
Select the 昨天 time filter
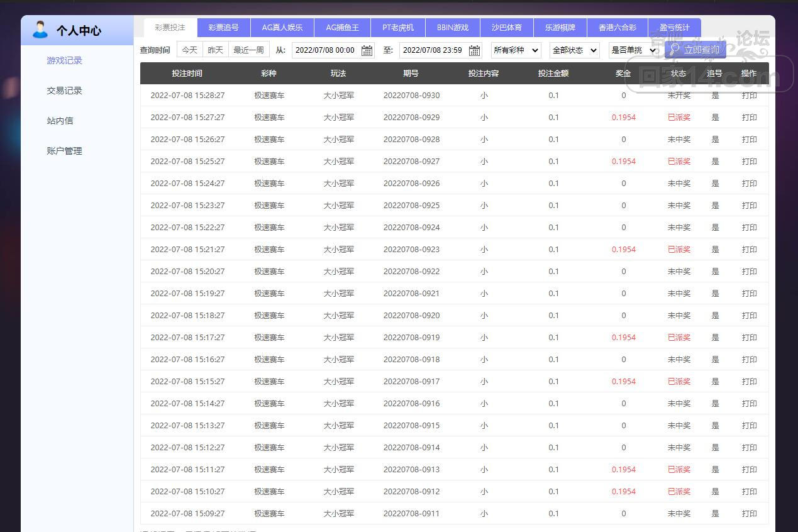tap(216, 50)
